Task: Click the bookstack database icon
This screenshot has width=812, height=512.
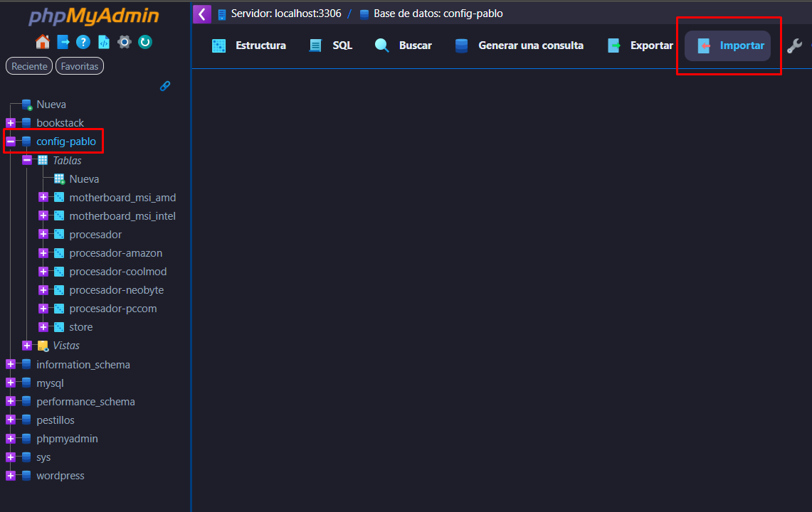Action: (x=26, y=123)
